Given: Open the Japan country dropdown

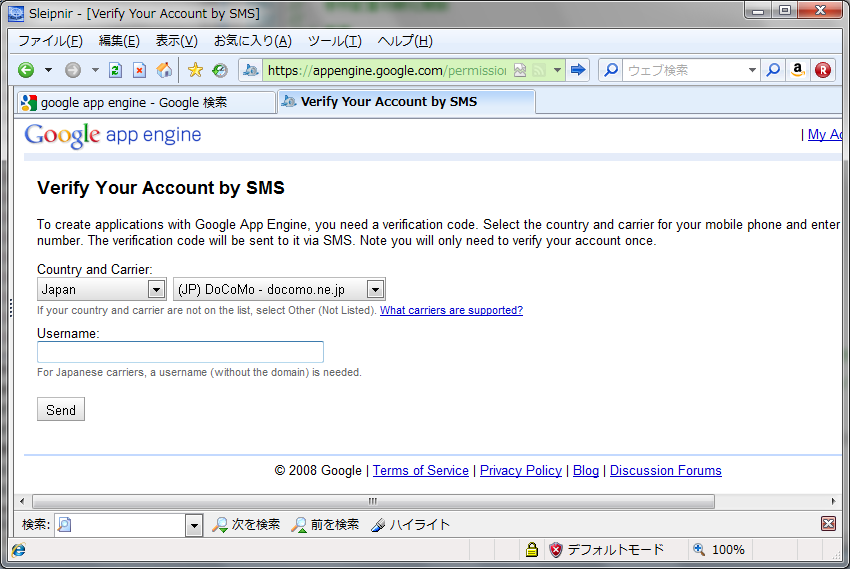Looking at the screenshot, I should [x=101, y=289].
